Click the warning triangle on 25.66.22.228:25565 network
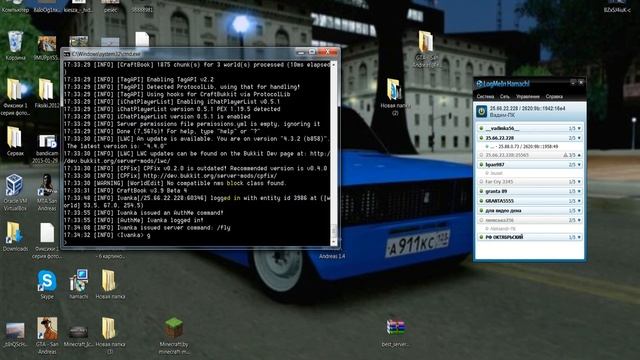Viewport: 640px width, 360px height. pyautogui.click(x=565, y=155)
